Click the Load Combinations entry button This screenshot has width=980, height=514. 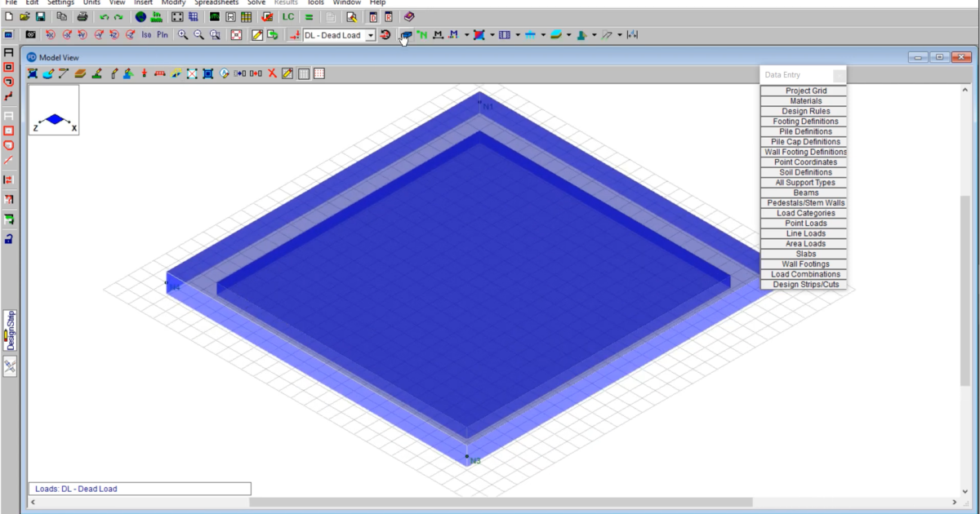pos(804,274)
